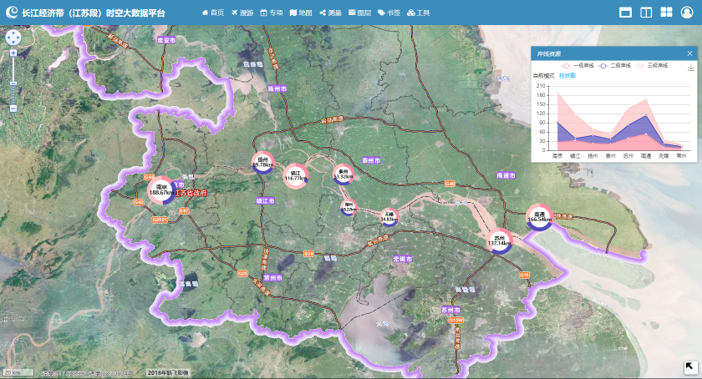Open the 图层 layers menu
Viewport: 702px width, 379px height.
tap(360, 13)
